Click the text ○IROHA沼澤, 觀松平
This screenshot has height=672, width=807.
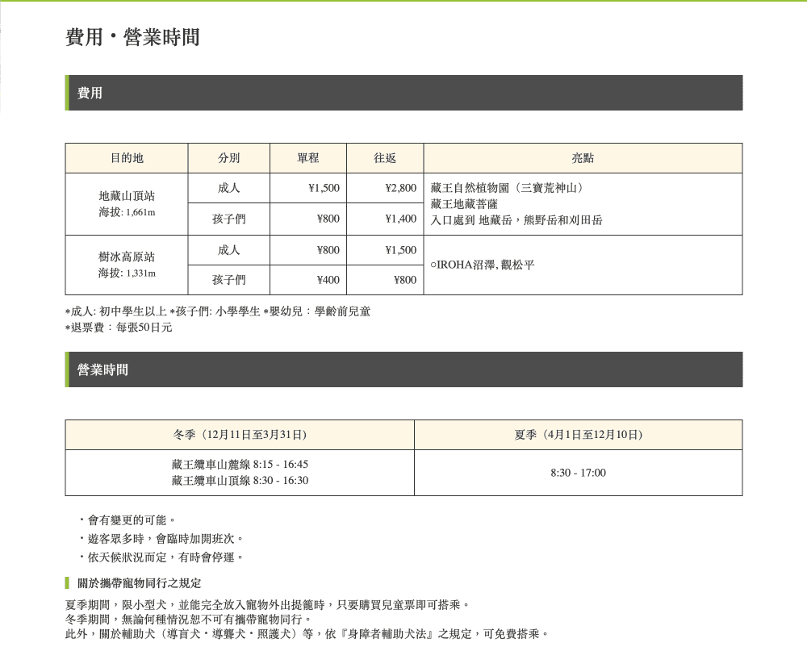click(483, 265)
